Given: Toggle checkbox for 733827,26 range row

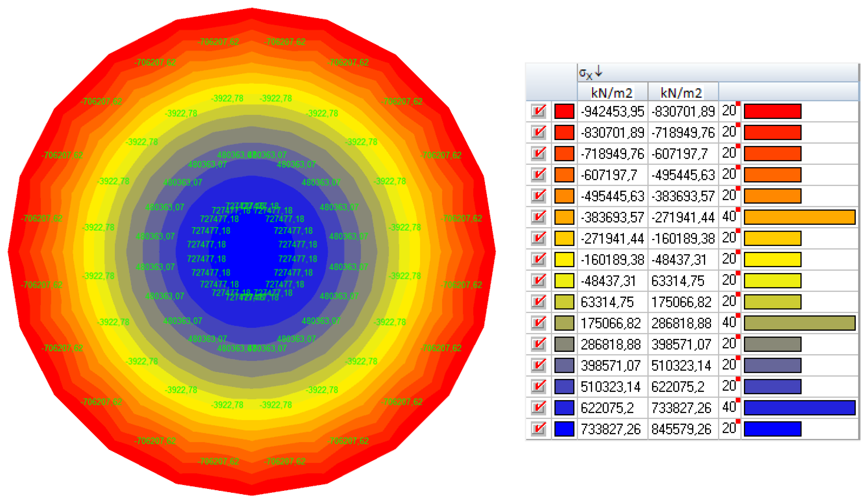Looking at the screenshot, I should pyautogui.click(x=538, y=429).
